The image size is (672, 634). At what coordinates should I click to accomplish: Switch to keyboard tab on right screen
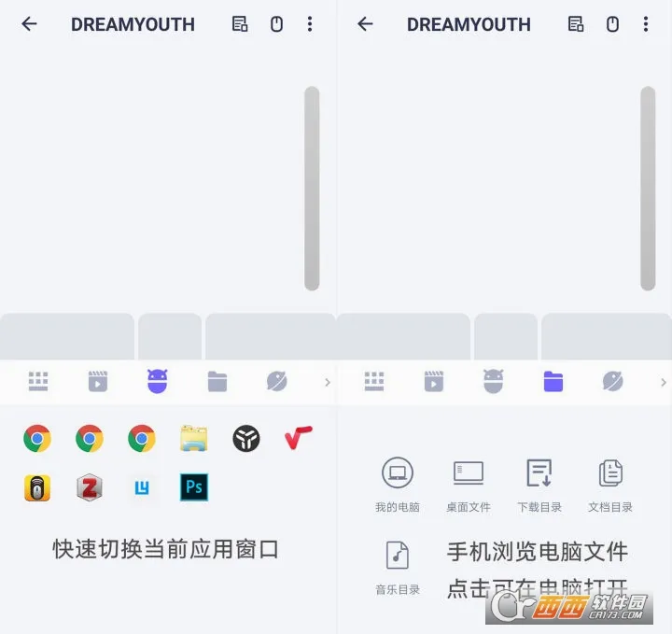tap(374, 381)
